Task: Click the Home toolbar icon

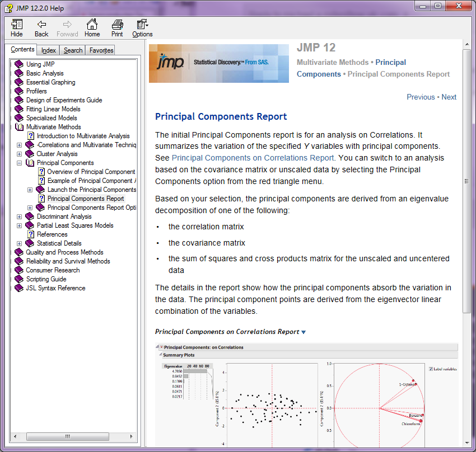Action: pyautogui.click(x=92, y=28)
